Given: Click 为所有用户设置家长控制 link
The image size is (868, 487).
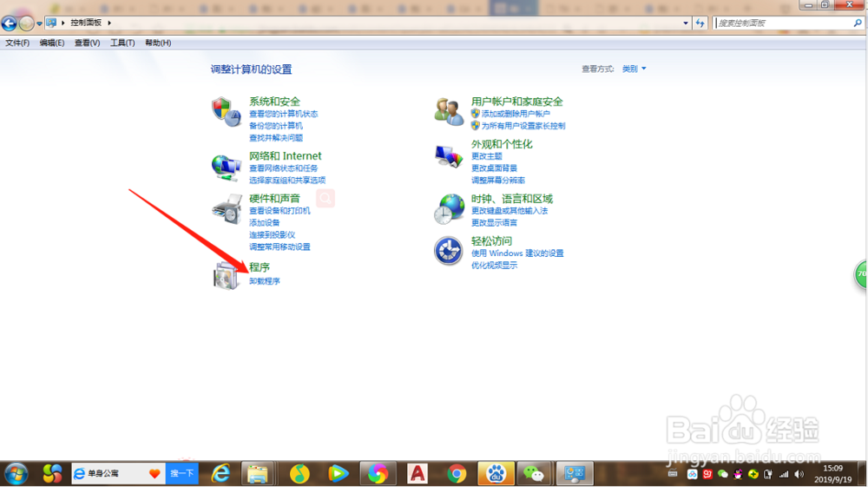Looking at the screenshot, I should 523,126.
